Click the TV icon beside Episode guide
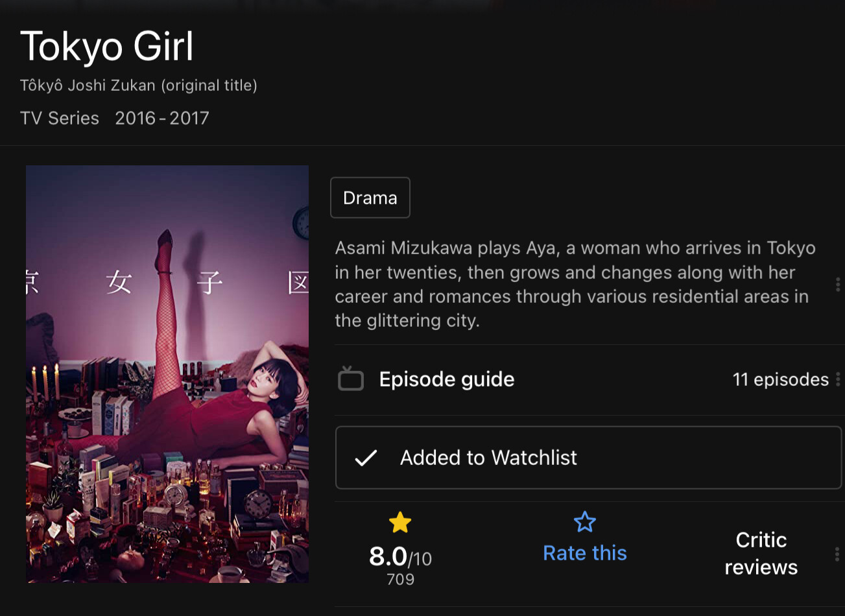845x616 pixels. tap(351, 379)
